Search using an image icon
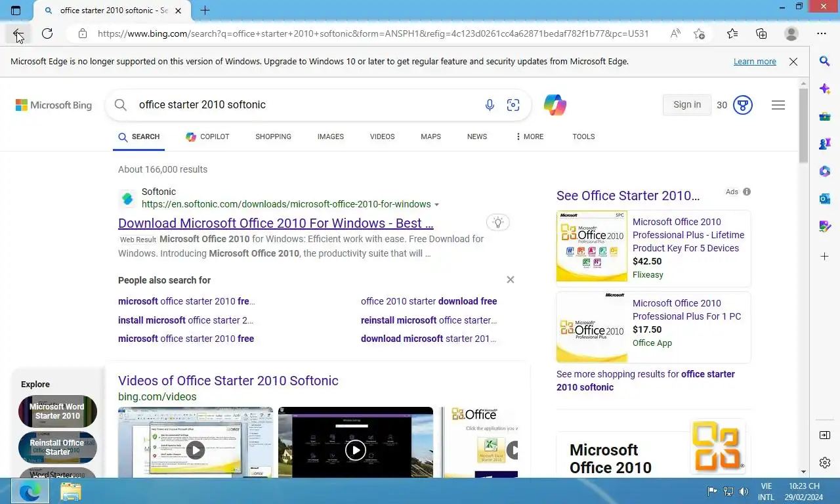 coord(513,105)
